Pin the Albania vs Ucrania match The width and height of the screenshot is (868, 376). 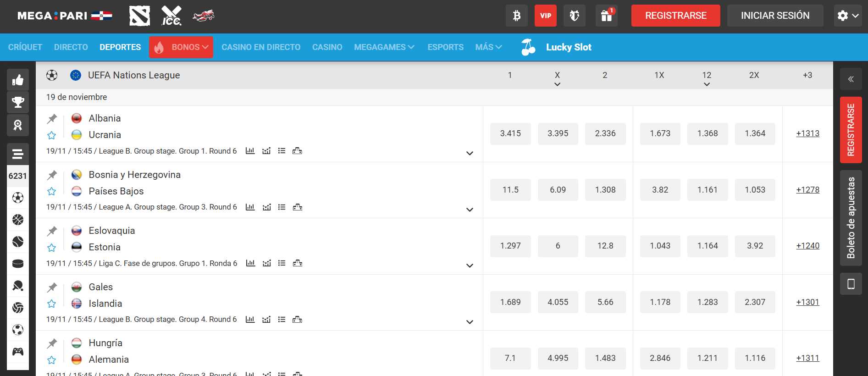point(52,119)
